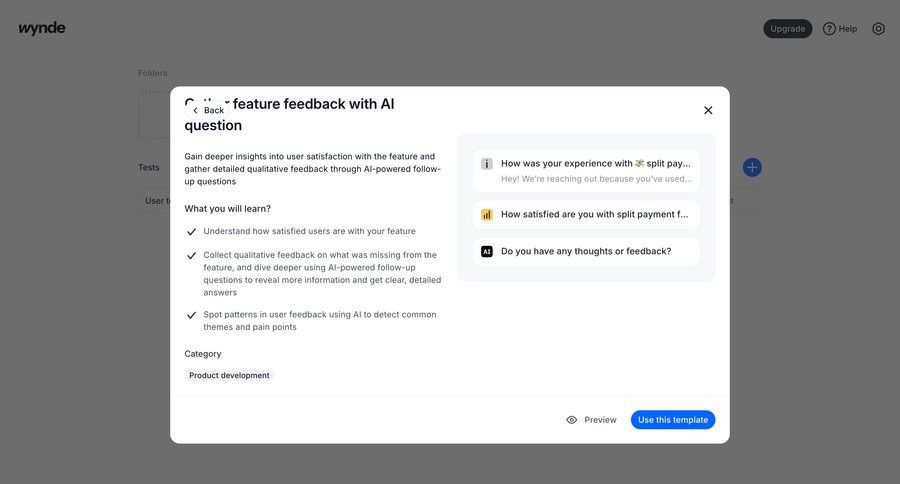Click checkmark beside "Understand how satisfied users"
The width and height of the screenshot is (900, 484).
point(191,231)
